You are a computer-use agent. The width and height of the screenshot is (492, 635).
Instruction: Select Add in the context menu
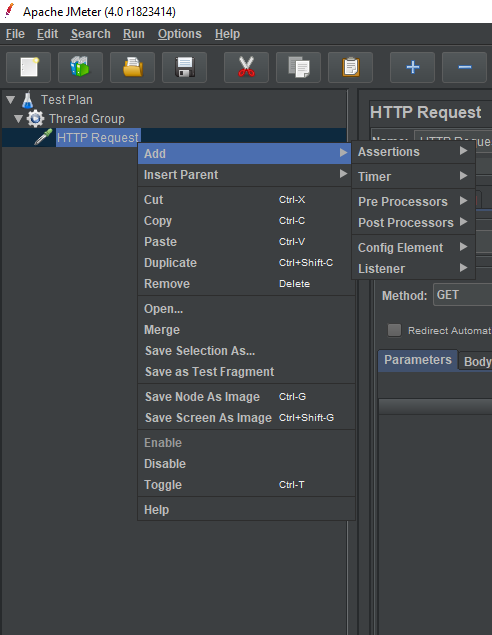[245, 153]
